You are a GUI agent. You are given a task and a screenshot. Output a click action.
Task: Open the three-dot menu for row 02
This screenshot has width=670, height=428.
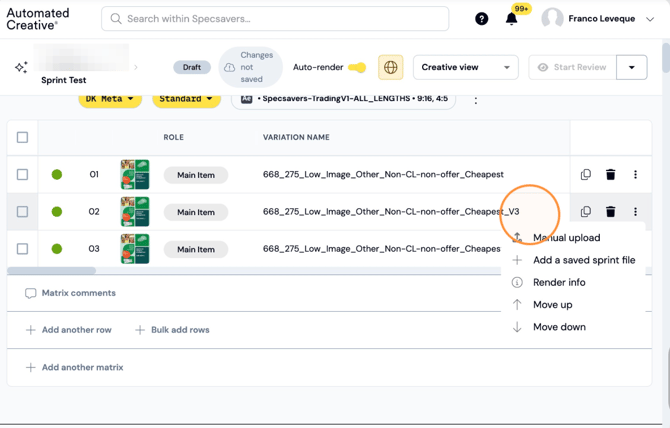pos(635,211)
